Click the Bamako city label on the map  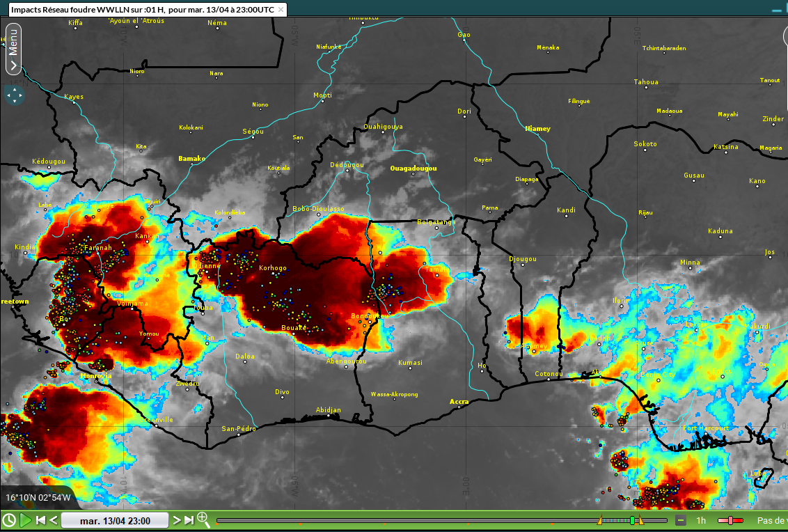[191, 159]
